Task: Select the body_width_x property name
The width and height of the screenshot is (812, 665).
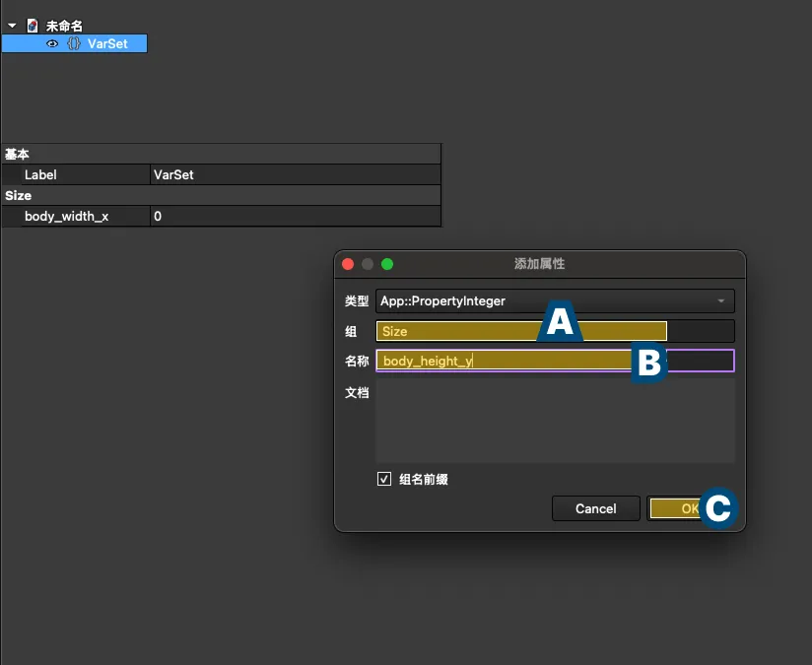Action: point(67,216)
